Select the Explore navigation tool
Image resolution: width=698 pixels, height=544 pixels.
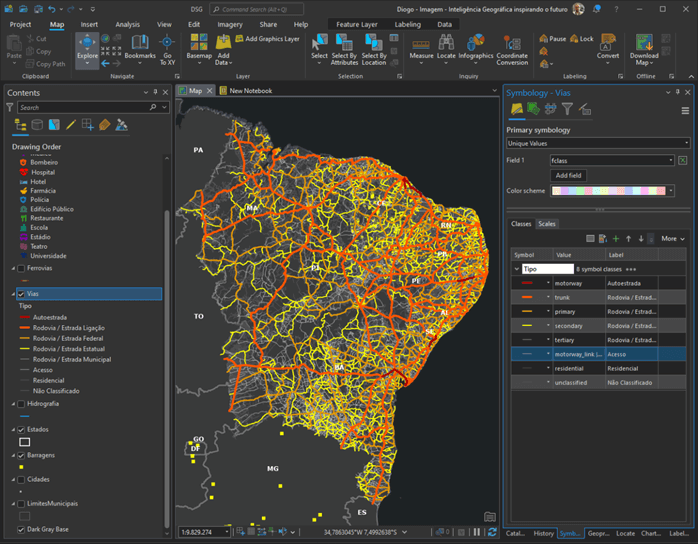pyautogui.click(x=87, y=47)
